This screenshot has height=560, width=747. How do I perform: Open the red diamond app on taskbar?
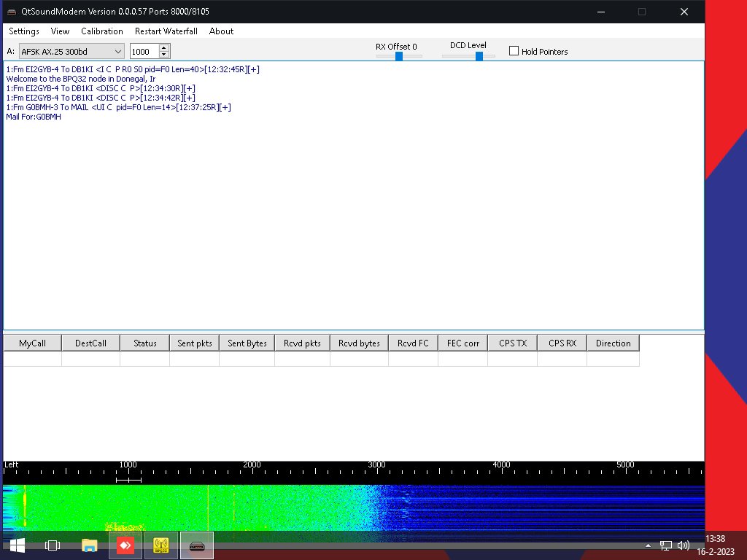coord(125,545)
